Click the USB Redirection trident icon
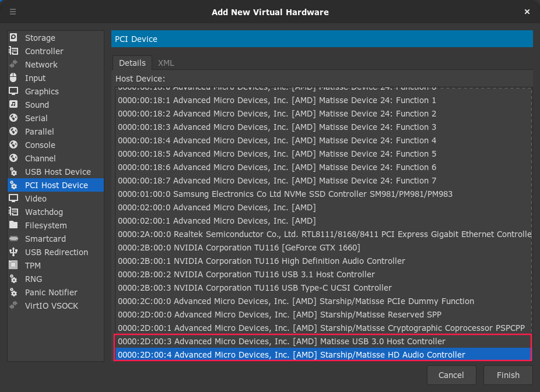 pyautogui.click(x=13, y=252)
